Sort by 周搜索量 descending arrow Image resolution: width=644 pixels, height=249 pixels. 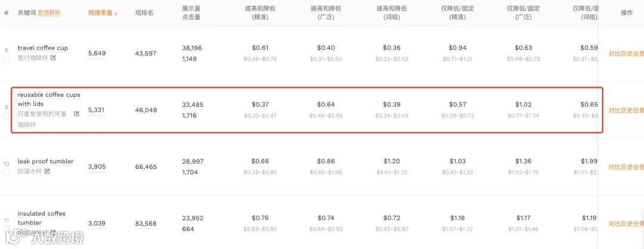(x=115, y=13)
